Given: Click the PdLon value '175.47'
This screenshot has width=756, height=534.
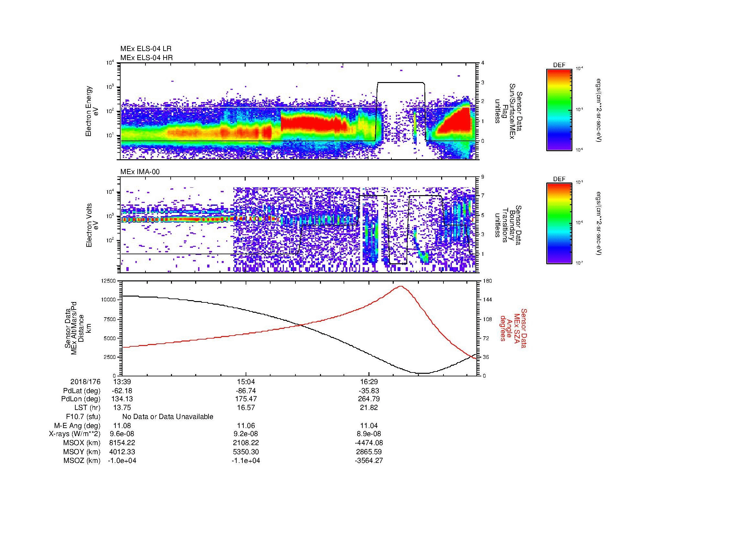Looking at the screenshot, I should [246, 399].
